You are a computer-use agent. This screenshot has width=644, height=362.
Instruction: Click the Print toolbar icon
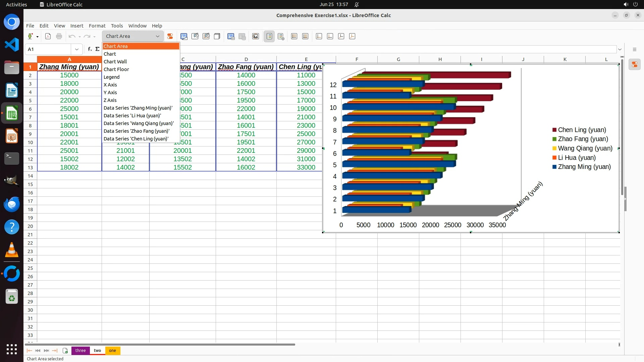59,36
